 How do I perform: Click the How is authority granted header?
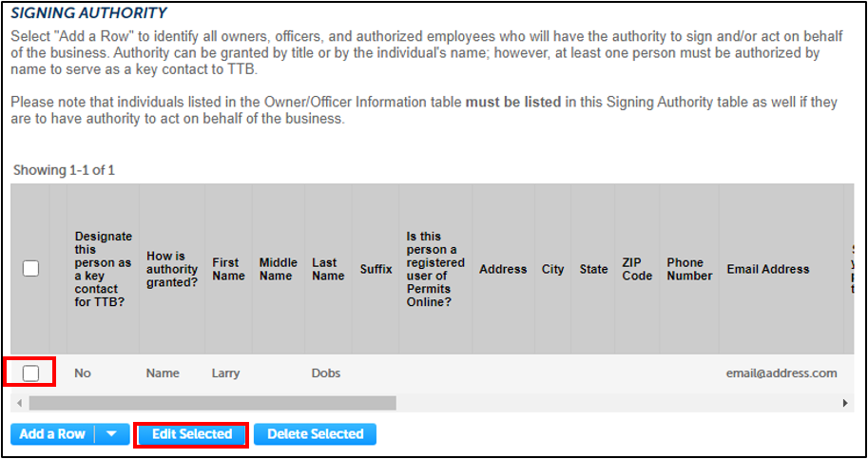pos(172,269)
